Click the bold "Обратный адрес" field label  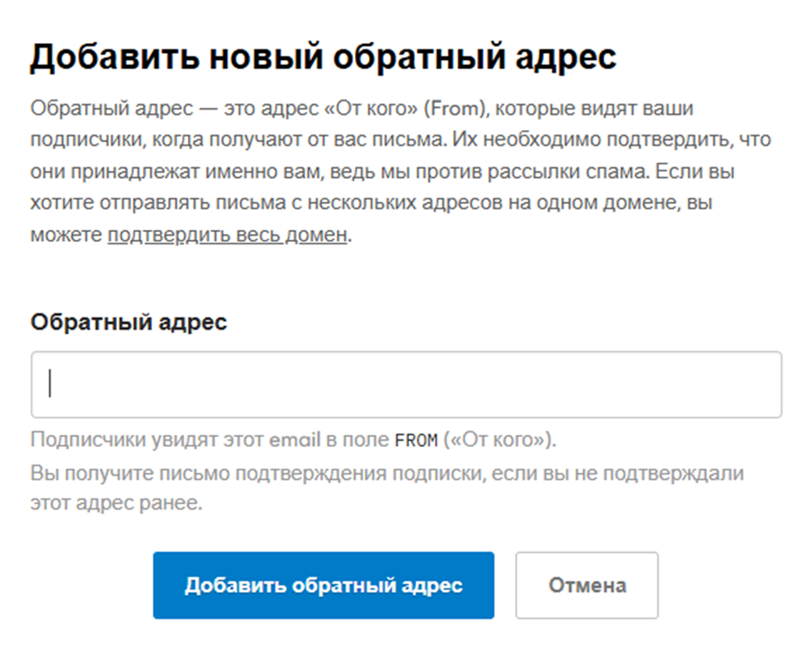(x=129, y=323)
